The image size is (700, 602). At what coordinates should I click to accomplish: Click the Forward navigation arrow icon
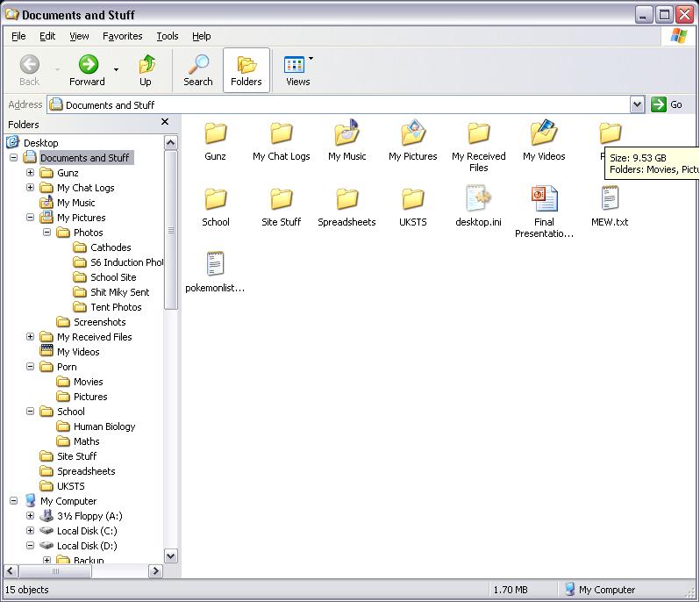88,66
